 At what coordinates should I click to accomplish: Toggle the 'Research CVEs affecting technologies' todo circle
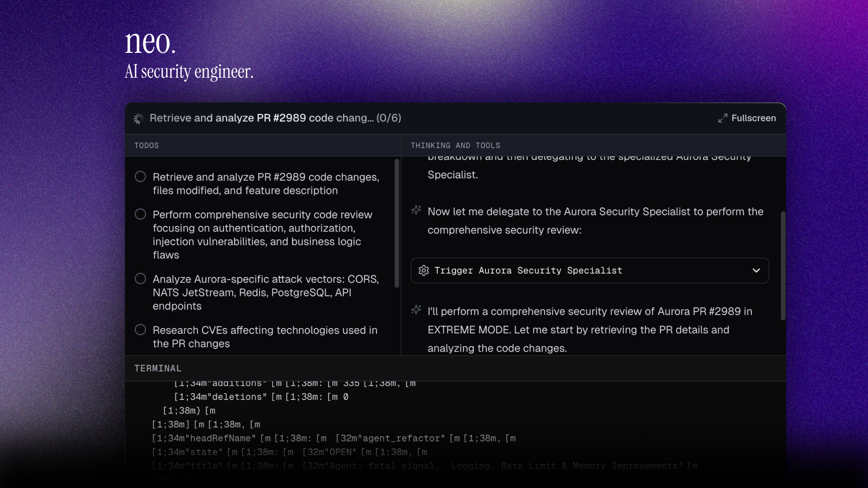point(141,330)
